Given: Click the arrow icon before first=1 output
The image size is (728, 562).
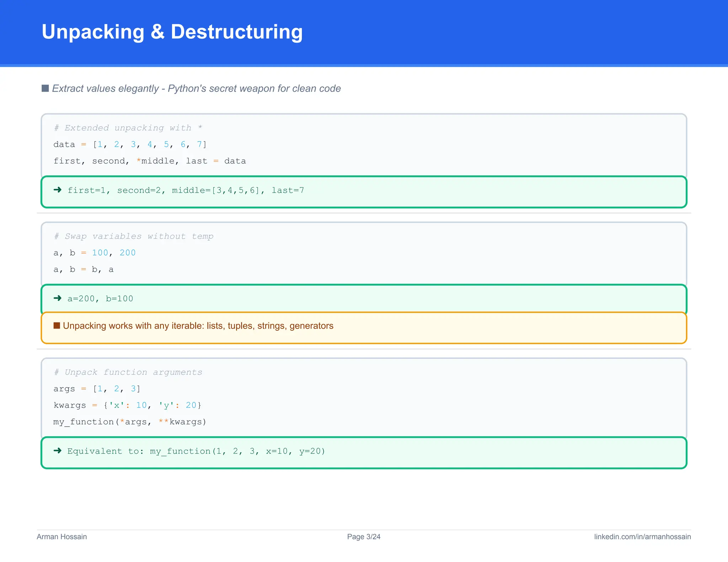Looking at the screenshot, I should point(57,190).
